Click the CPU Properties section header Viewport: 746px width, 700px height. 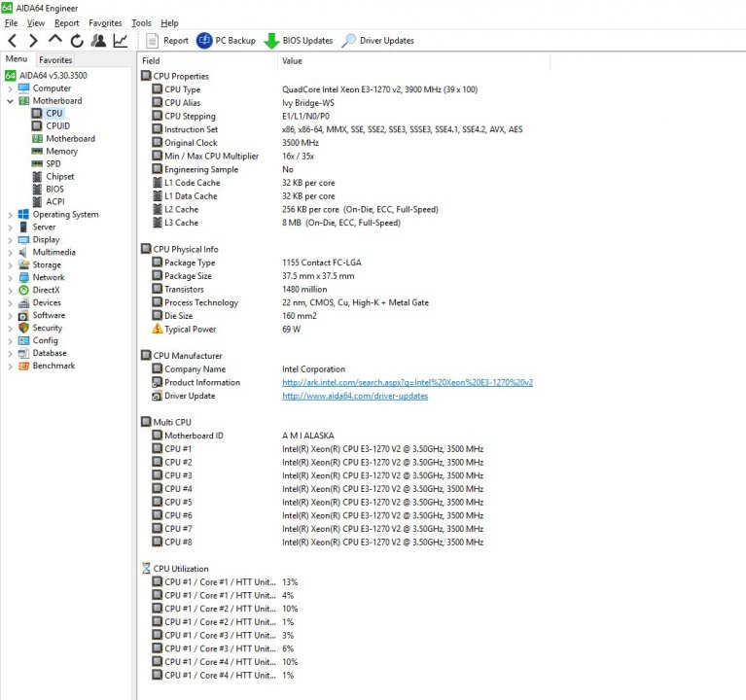pos(175,76)
